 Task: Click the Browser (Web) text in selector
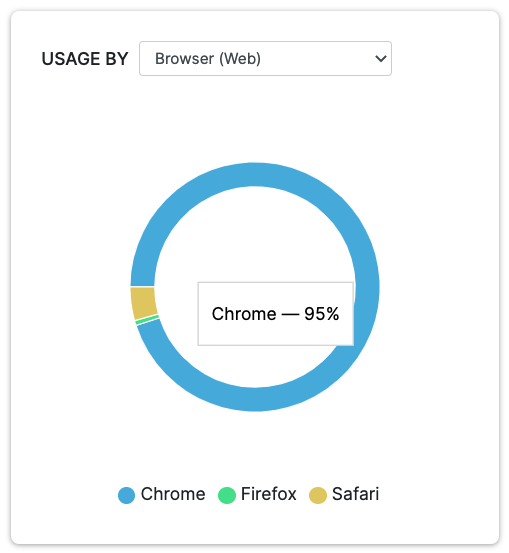208,59
